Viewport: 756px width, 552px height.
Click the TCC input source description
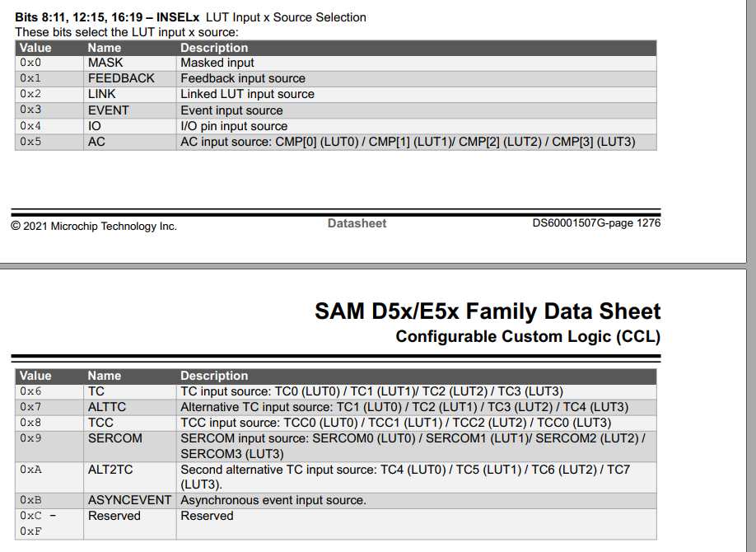(x=395, y=423)
